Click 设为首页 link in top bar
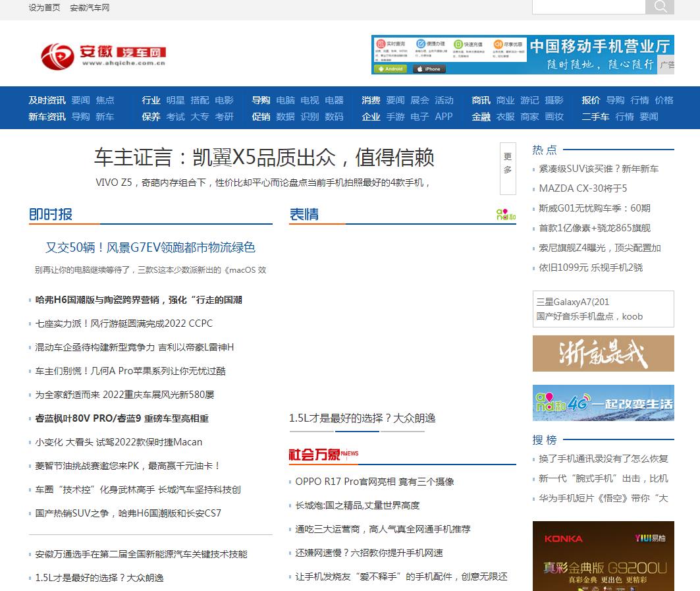 pyautogui.click(x=44, y=8)
